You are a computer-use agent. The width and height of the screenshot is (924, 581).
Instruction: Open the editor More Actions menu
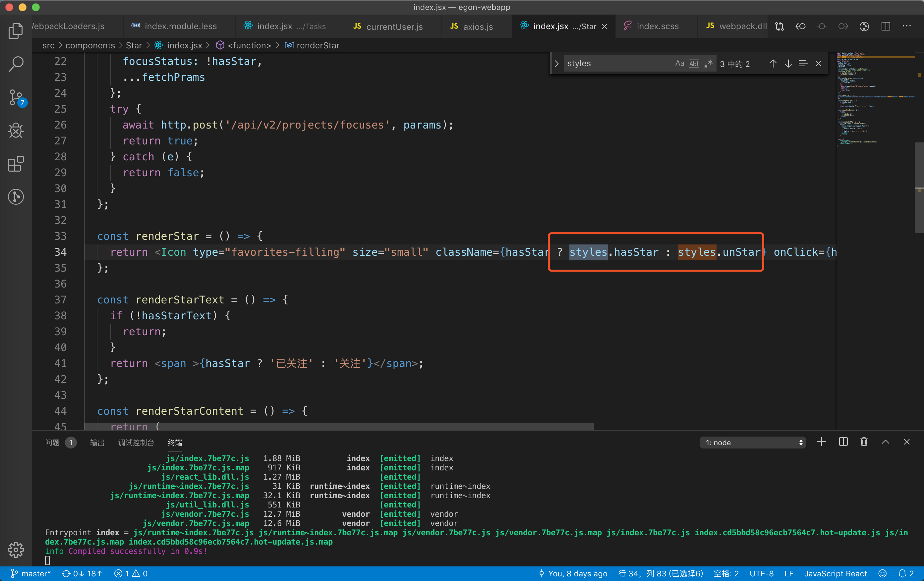coord(907,26)
